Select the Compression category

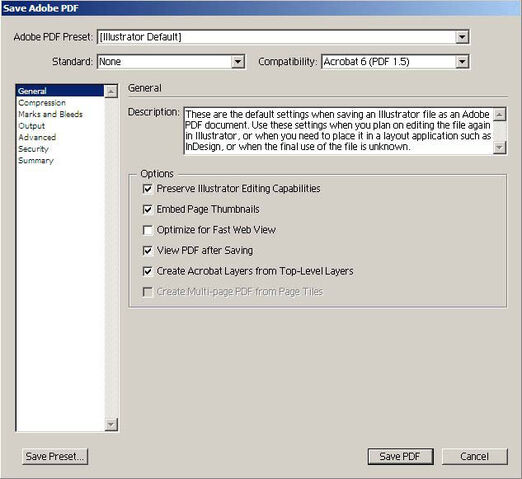point(42,103)
